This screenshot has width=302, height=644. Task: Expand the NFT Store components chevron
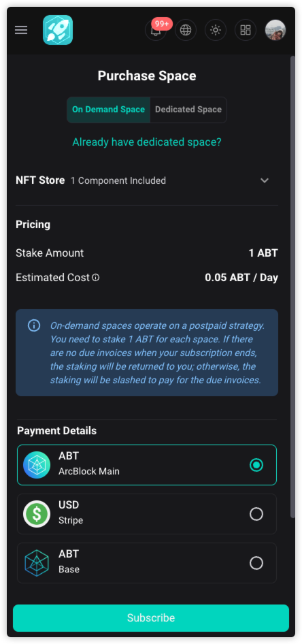[x=265, y=180]
